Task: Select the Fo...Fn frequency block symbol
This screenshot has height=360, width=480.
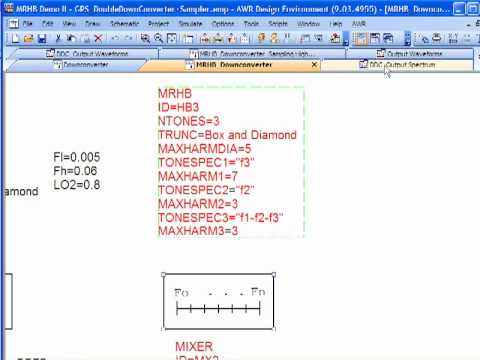Action: pos(218,301)
